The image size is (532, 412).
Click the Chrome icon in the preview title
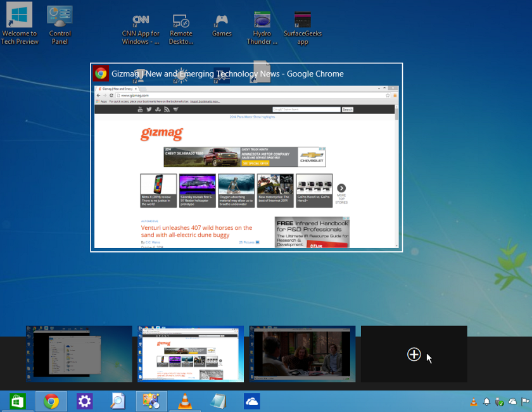pyautogui.click(x=101, y=73)
